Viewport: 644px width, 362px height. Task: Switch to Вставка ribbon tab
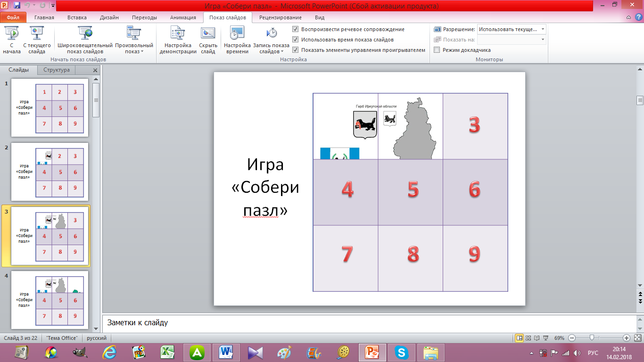pyautogui.click(x=77, y=17)
